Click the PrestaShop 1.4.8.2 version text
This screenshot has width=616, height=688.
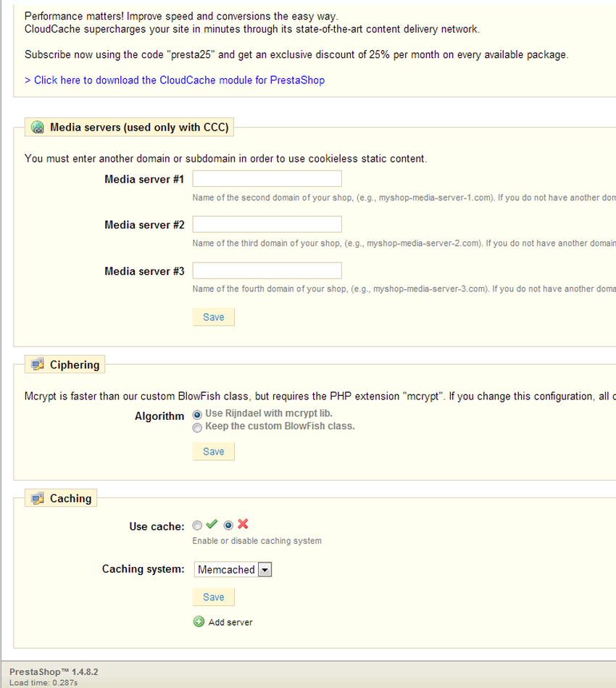point(54,672)
